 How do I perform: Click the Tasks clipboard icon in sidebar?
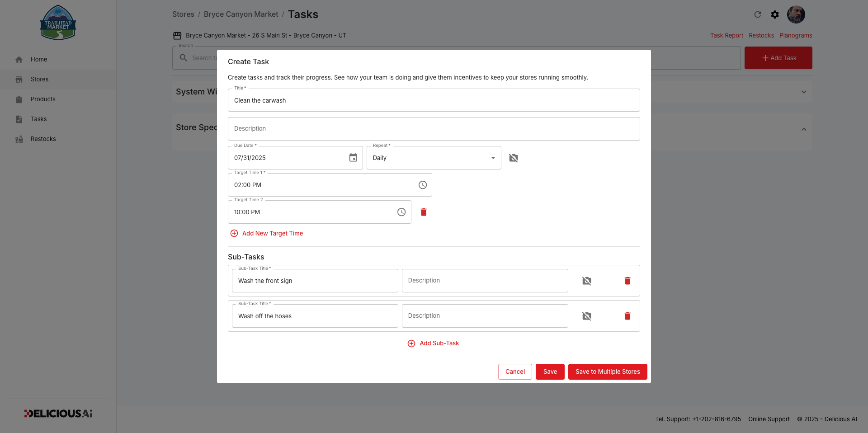point(19,119)
